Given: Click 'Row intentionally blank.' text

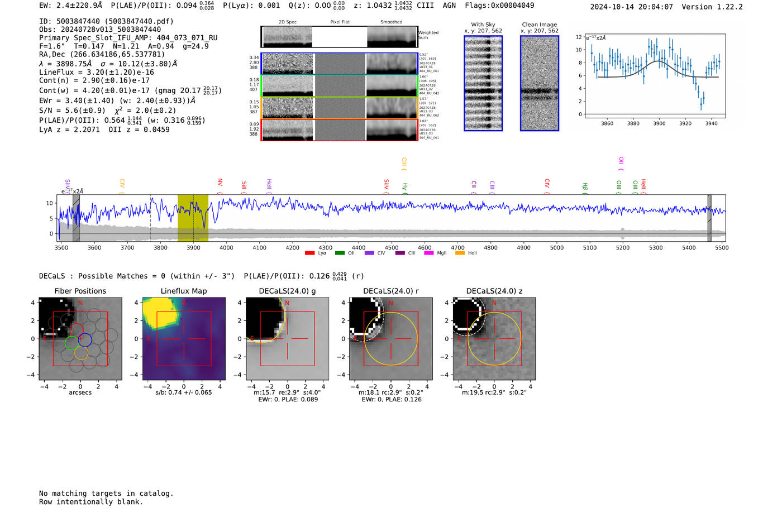Looking at the screenshot, I should coord(91,502).
